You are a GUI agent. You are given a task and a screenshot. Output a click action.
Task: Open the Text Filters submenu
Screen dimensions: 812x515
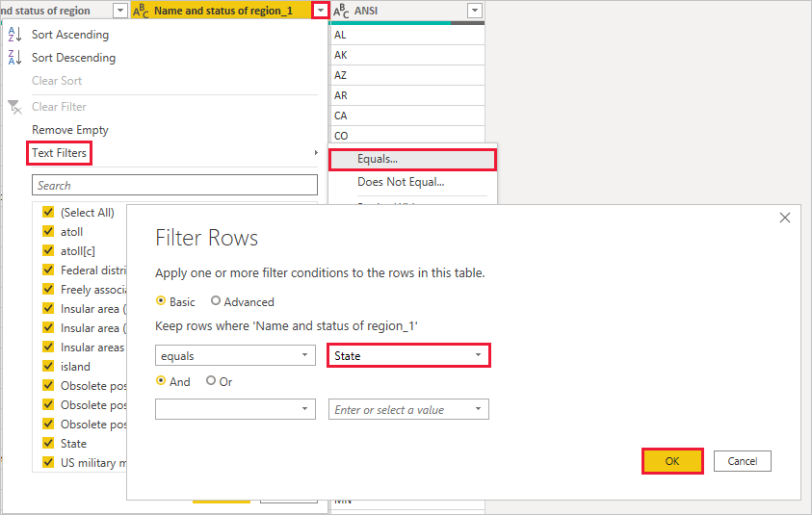click(x=60, y=153)
